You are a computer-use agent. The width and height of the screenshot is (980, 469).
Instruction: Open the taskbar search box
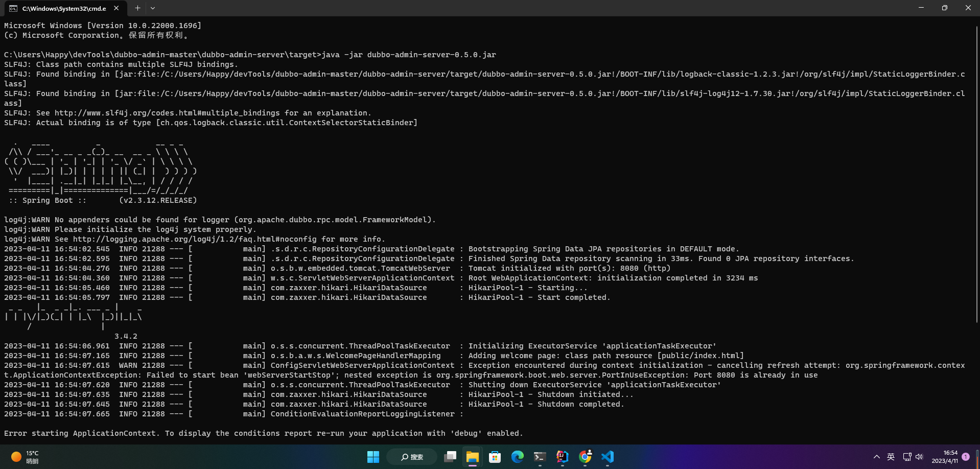412,457
